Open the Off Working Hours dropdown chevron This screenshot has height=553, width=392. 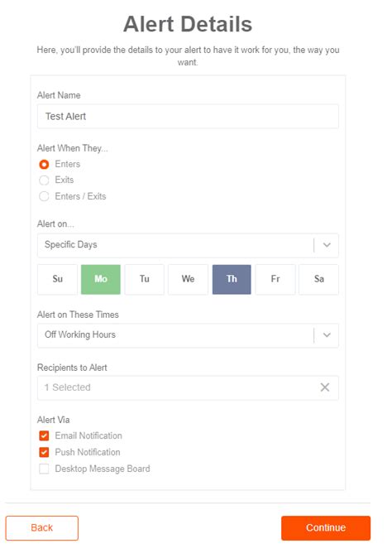click(327, 335)
